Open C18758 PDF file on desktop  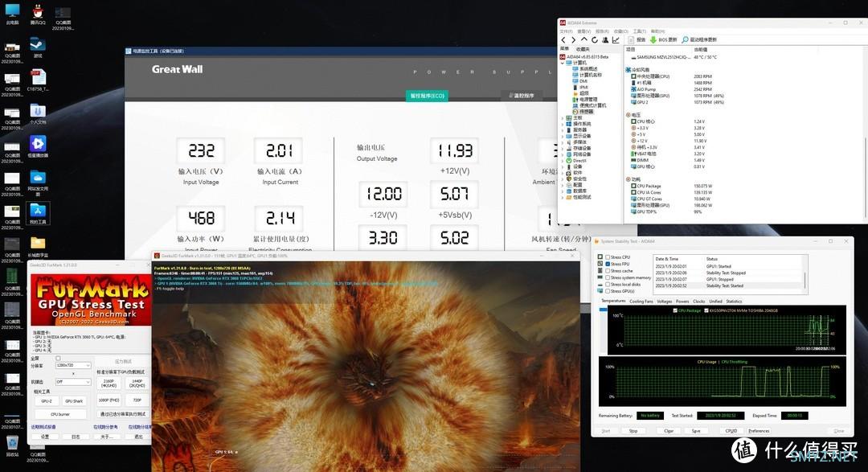tap(38, 77)
